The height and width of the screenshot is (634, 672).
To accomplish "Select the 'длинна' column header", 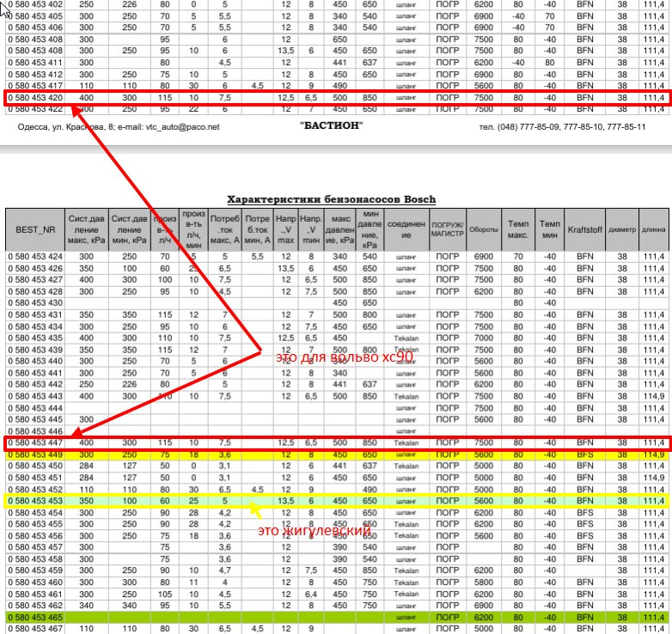I will click(x=654, y=229).
